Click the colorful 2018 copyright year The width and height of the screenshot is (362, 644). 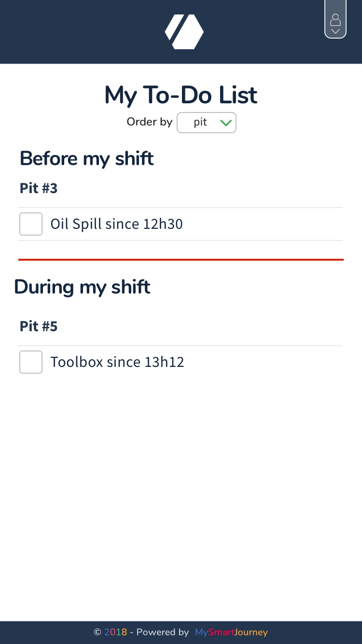pyautogui.click(x=115, y=632)
